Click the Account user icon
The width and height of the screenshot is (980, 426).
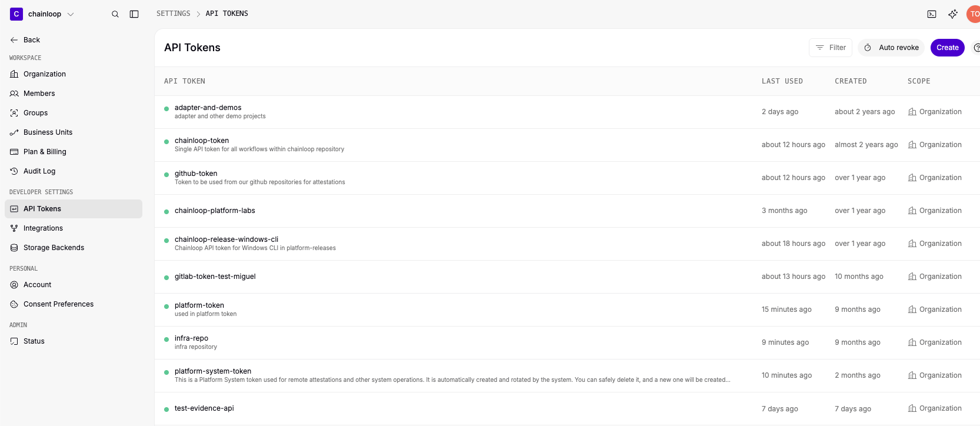click(x=14, y=285)
